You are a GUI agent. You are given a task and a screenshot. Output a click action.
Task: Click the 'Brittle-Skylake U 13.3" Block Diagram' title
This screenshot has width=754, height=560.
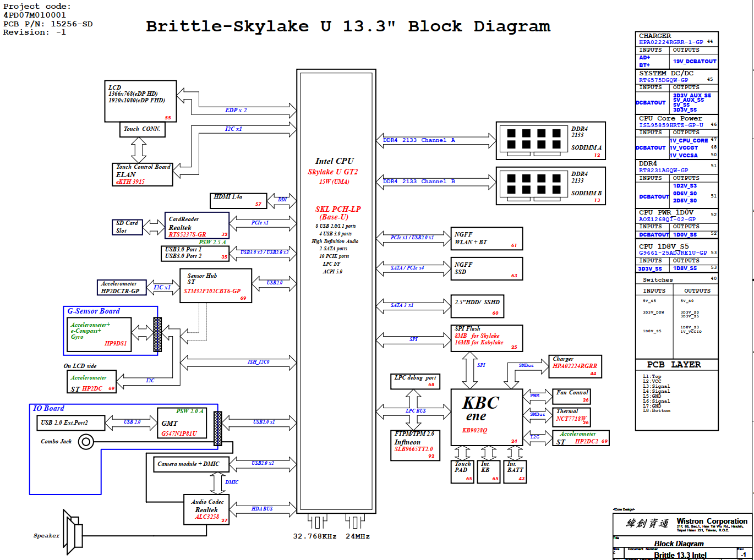point(348,26)
